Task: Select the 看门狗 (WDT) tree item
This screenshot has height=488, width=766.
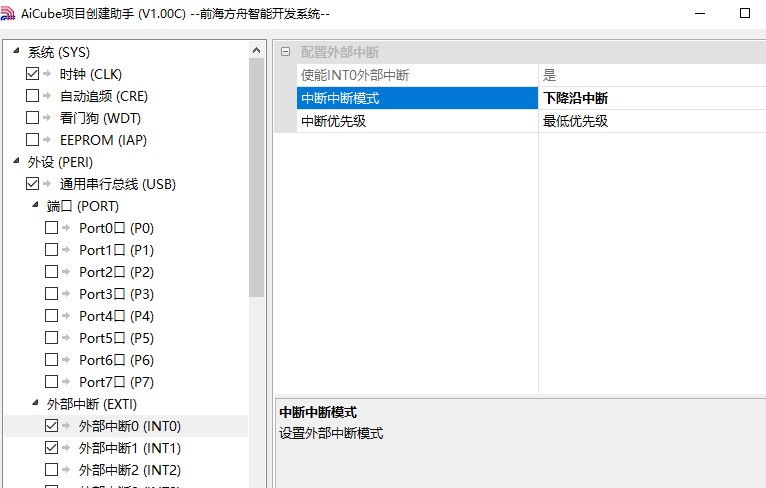Action: pos(100,118)
